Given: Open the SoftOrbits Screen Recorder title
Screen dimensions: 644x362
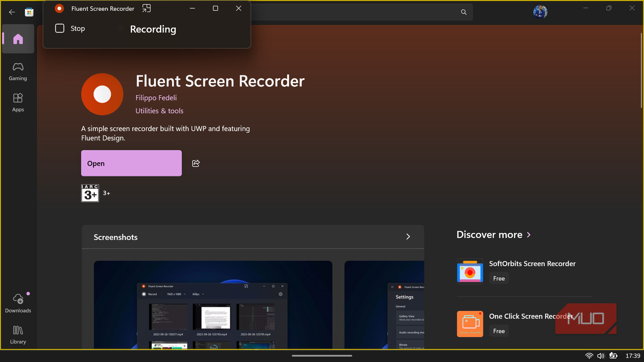Looking at the screenshot, I should point(532,264).
